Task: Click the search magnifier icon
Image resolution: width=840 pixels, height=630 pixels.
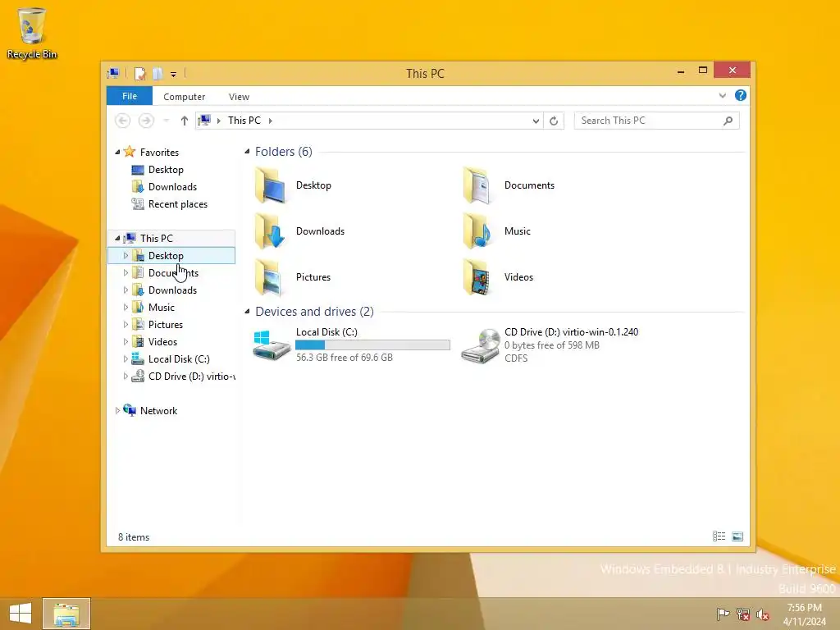Action: tap(728, 121)
